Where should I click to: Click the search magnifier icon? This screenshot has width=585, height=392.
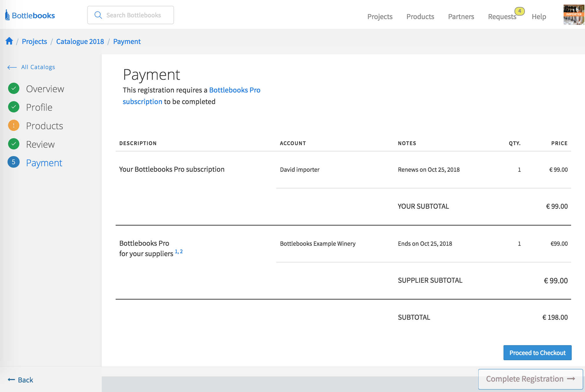click(x=98, y=15)
